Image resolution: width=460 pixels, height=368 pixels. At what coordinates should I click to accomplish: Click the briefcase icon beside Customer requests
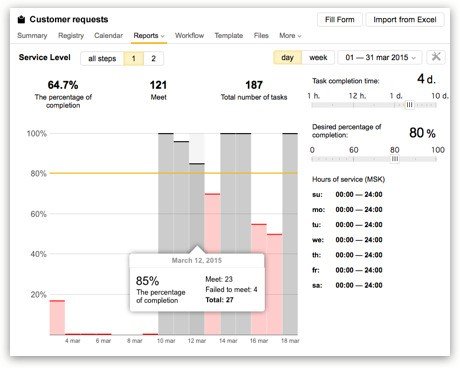click(x=21, y=20)
